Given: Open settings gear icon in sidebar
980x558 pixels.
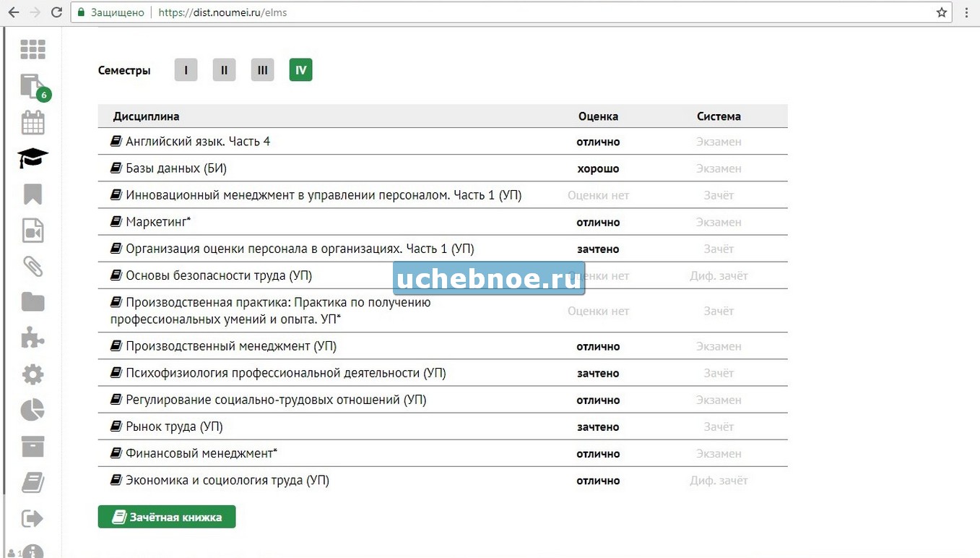Looking at the screenshot, I should click(32, 374).
